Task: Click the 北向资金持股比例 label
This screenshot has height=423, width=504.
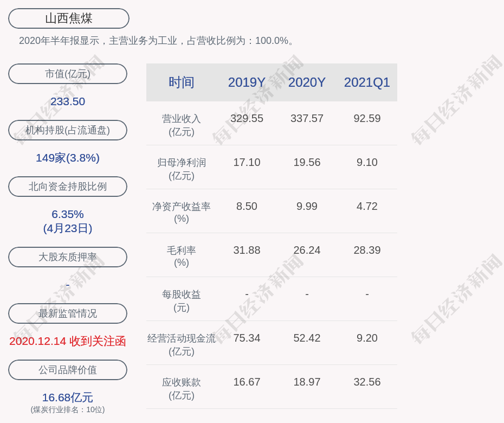Action: tap(68, 186)
